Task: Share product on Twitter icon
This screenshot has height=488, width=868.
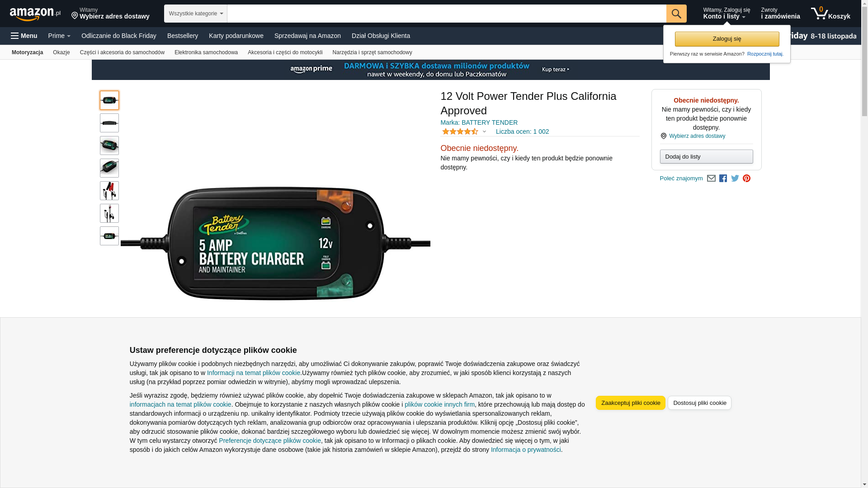Action: tap(735, 178)
